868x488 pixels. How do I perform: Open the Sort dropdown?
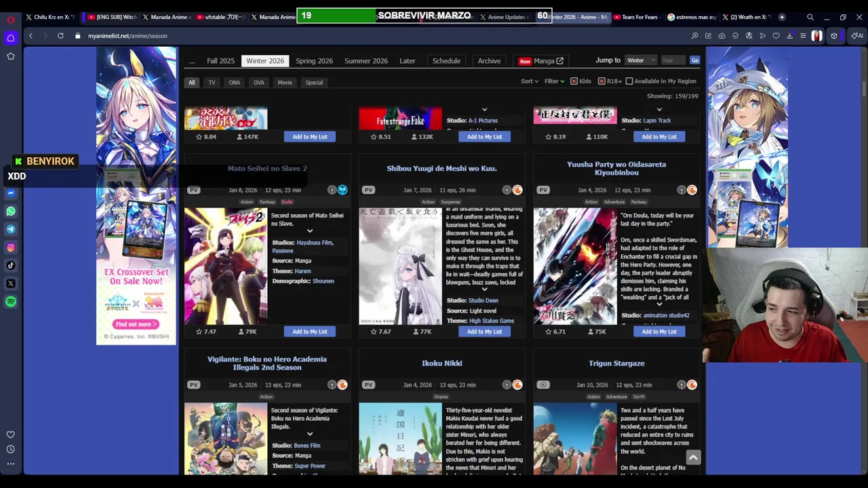(x=530, y=81)
